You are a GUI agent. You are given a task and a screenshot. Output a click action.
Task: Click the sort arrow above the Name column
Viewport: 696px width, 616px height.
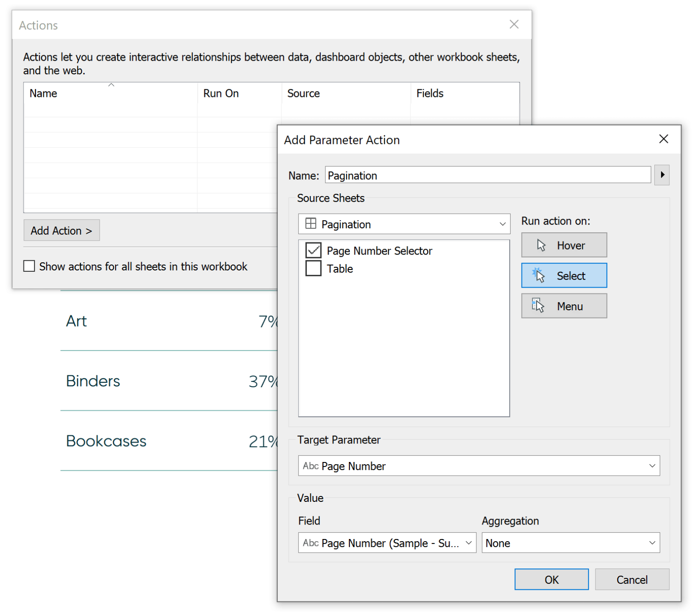pos(110,84)
